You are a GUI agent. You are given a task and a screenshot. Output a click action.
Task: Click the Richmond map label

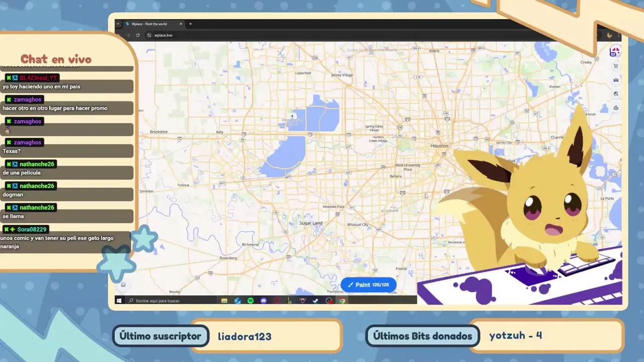(250, 244)
